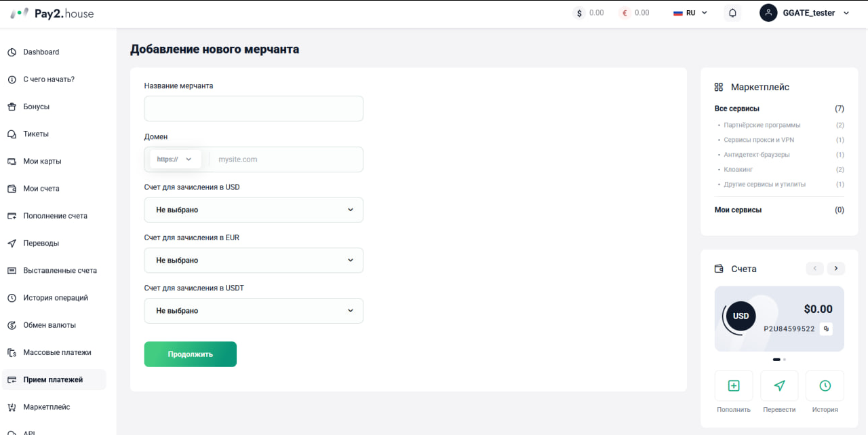This screenshot has width=868, height=435.
Task: Open История операций menu item
Action: pos(54,298)
